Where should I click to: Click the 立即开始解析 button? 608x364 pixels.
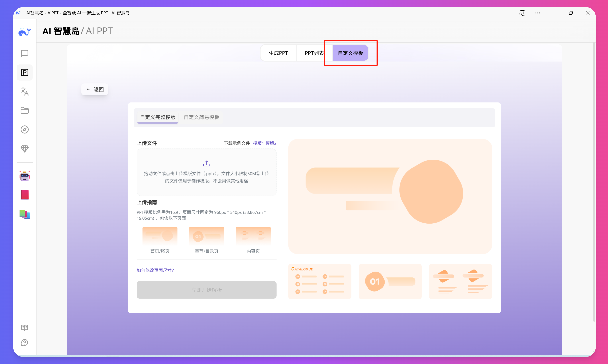pos(206,290)
